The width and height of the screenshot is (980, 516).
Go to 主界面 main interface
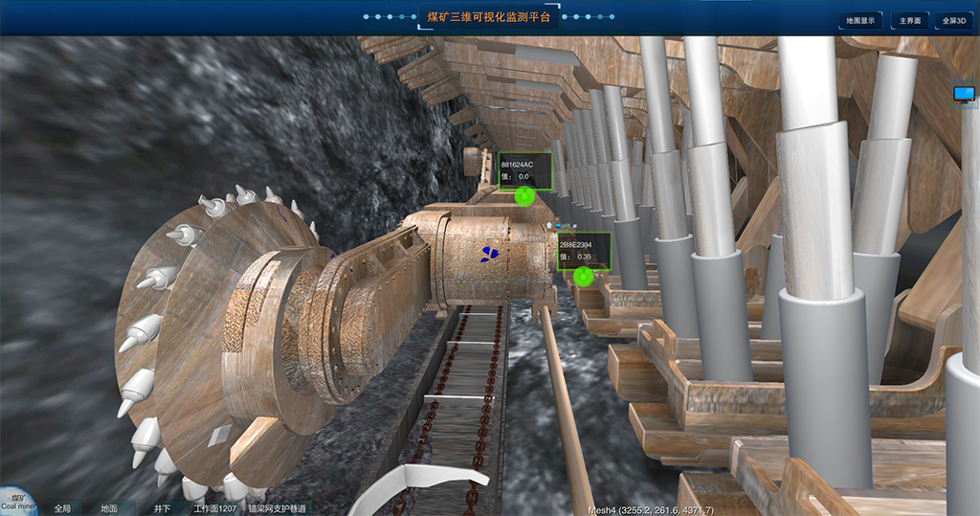pyautogui.click(x=909, y=21)
